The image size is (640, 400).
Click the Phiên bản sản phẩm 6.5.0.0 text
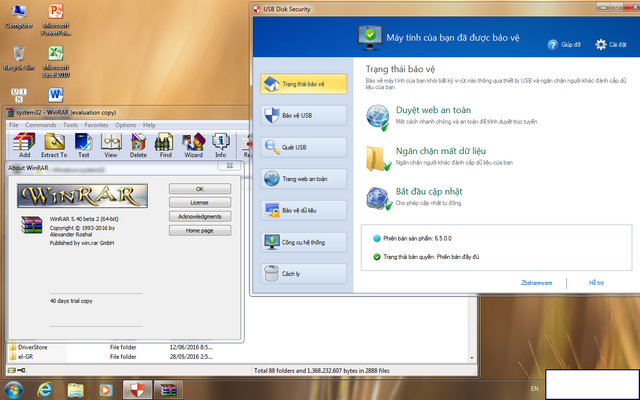pyautogui.click(x=417, y=238)
